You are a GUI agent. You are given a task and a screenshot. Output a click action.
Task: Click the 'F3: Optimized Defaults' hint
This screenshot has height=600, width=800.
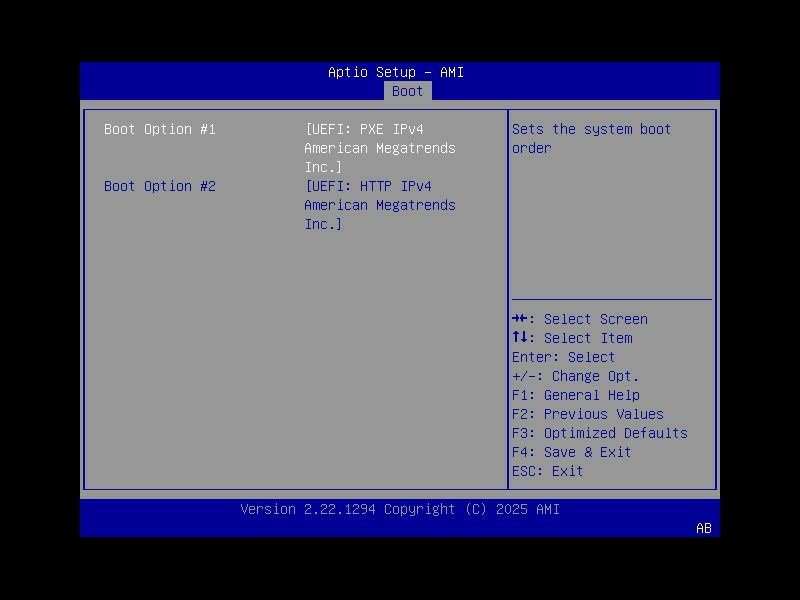point(599,433)
